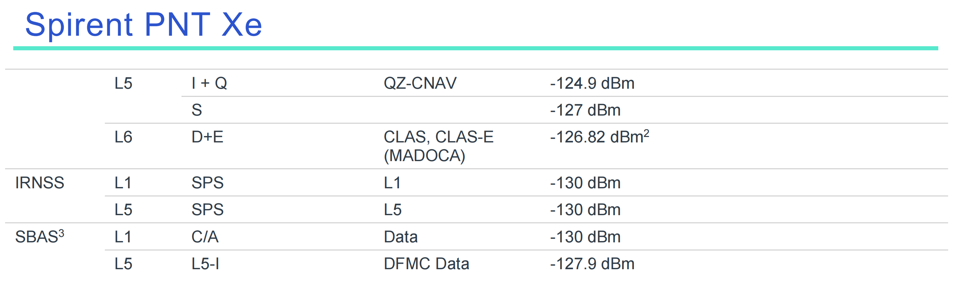Select the IRNSS constellation label

(40, 183)
